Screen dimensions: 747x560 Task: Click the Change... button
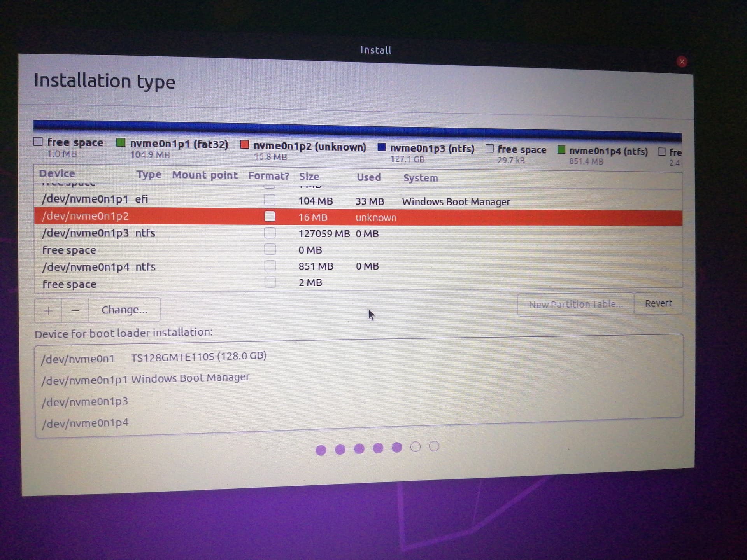[124, 310]
